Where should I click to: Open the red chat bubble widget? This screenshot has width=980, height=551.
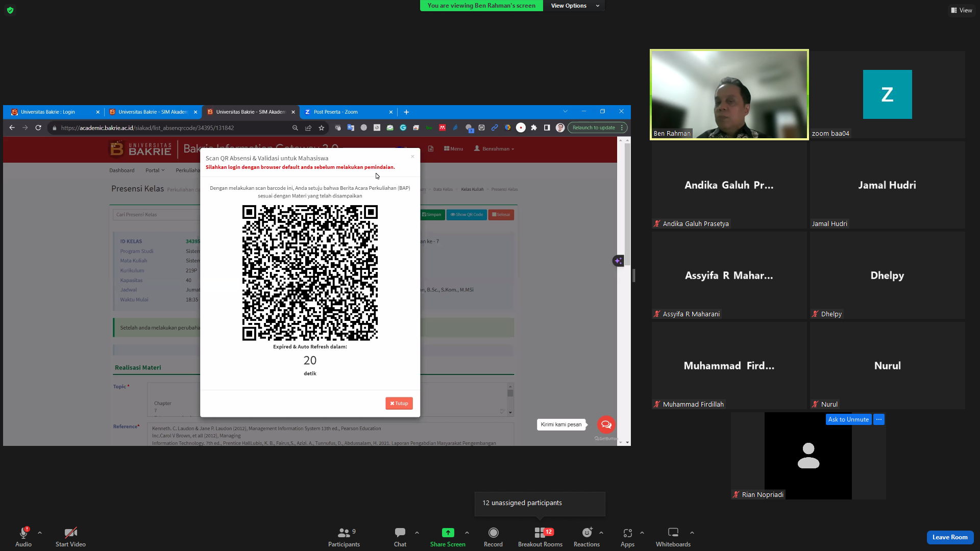(x=606, y=424)
